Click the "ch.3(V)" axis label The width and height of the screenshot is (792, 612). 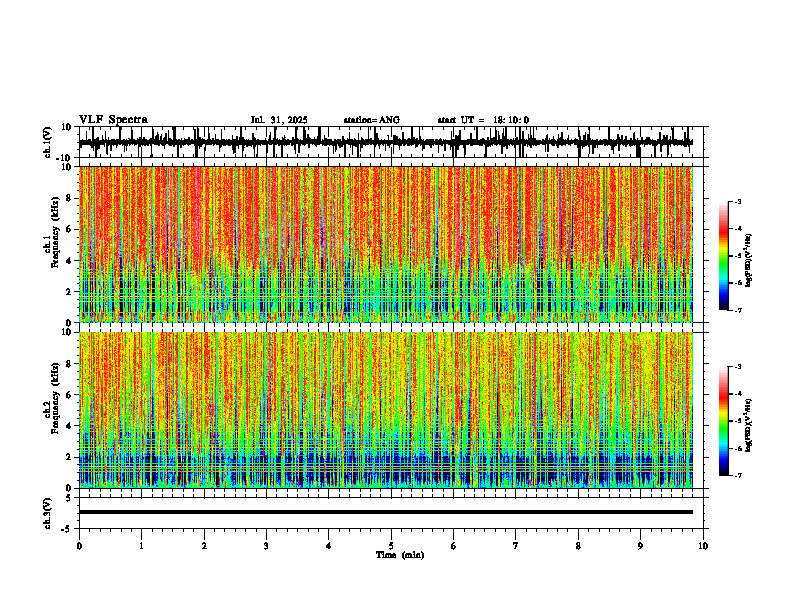48,514
